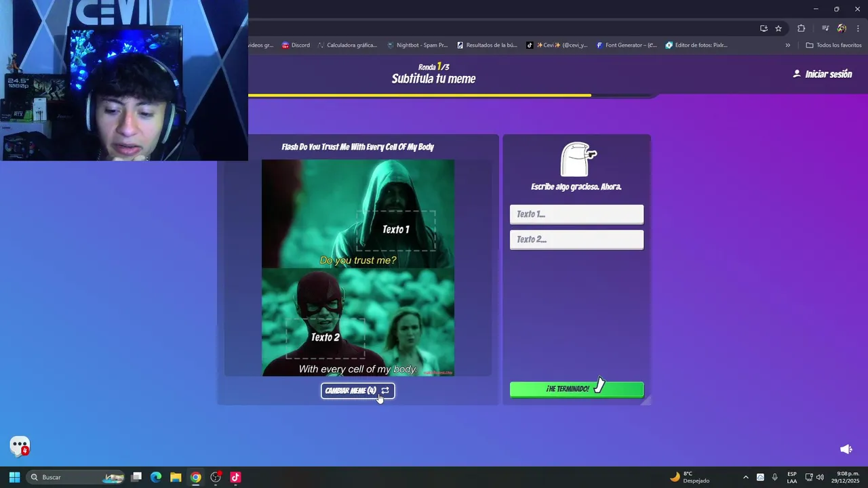
Task: Expand the hidden bookmarks chevron
Action: point(787,45)
